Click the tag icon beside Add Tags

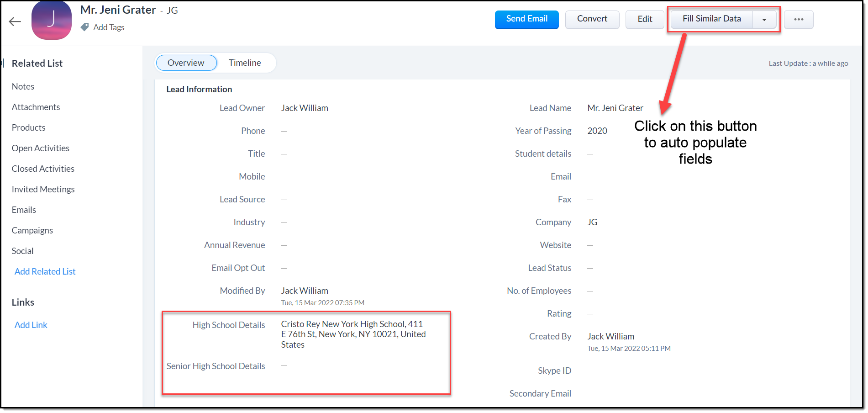coord(85,27)
